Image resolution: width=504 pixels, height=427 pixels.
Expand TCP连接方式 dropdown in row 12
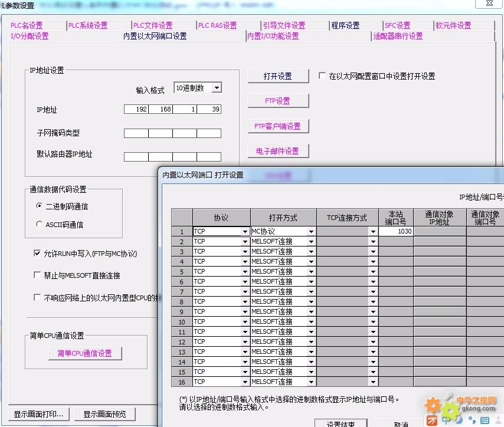373,342
